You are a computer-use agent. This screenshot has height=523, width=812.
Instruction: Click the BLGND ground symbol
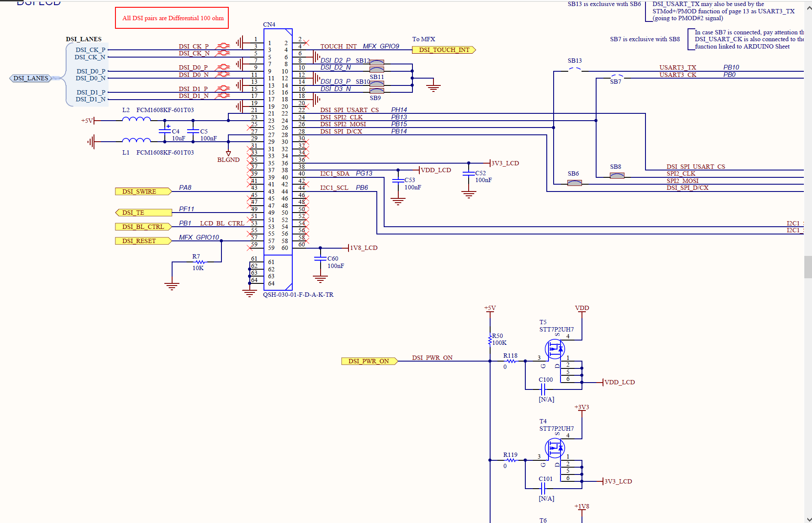tap(228, 153)
